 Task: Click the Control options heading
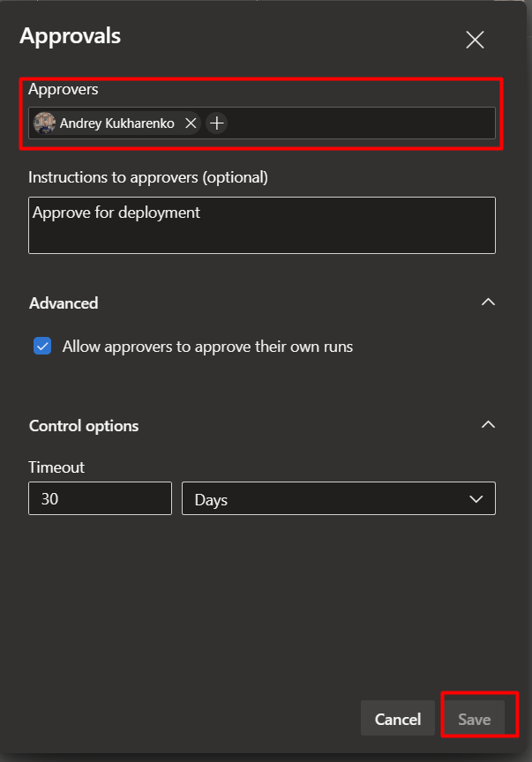pos(84,426)
